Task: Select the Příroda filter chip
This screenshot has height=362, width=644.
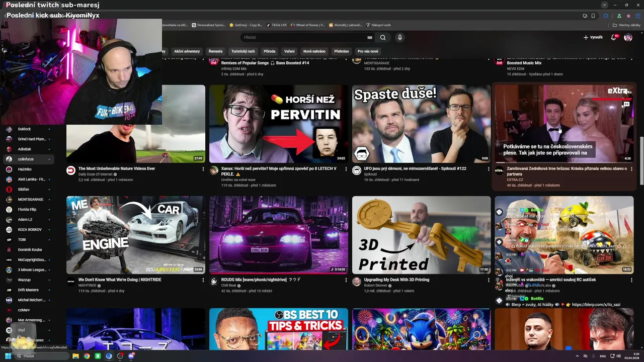Action: pyautogui.click(x=270, y=51)
